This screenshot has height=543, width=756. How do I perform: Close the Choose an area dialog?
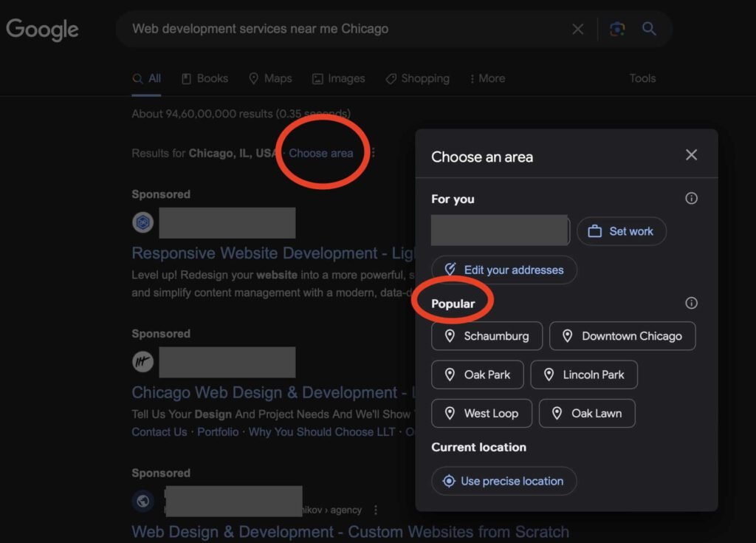point(691,155)
